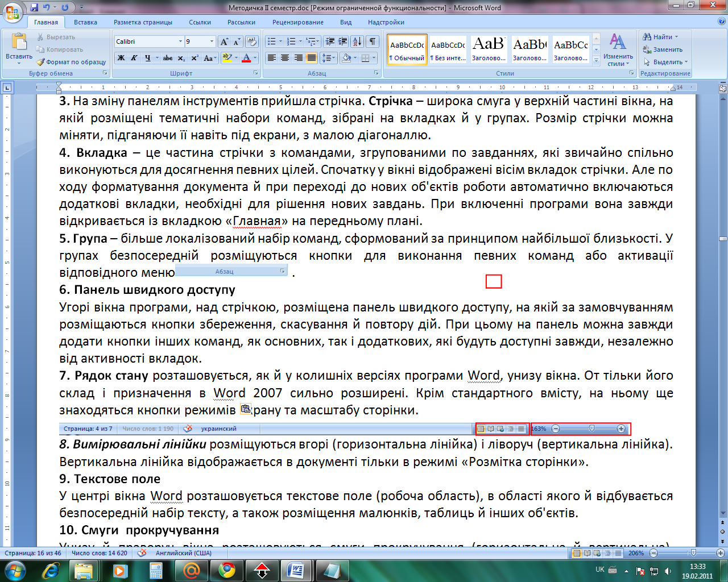
Task: Switch to the Вид tab
Action: (x=346, y=22)
